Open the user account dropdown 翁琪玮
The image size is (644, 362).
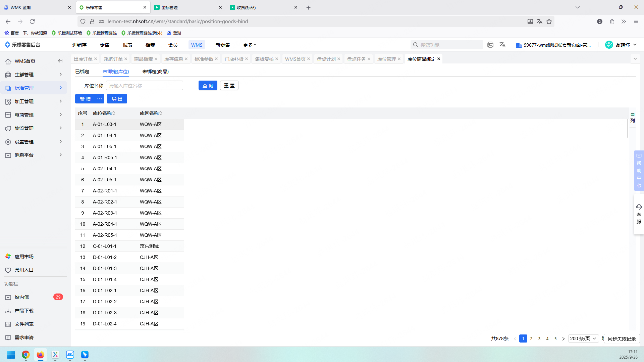pyautogui.click(x=621, y=45)
